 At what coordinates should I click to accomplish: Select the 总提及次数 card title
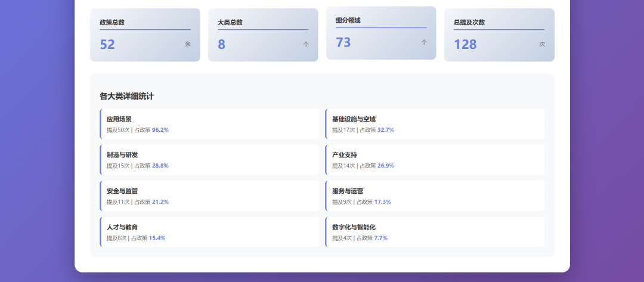(x=469, y=22)
